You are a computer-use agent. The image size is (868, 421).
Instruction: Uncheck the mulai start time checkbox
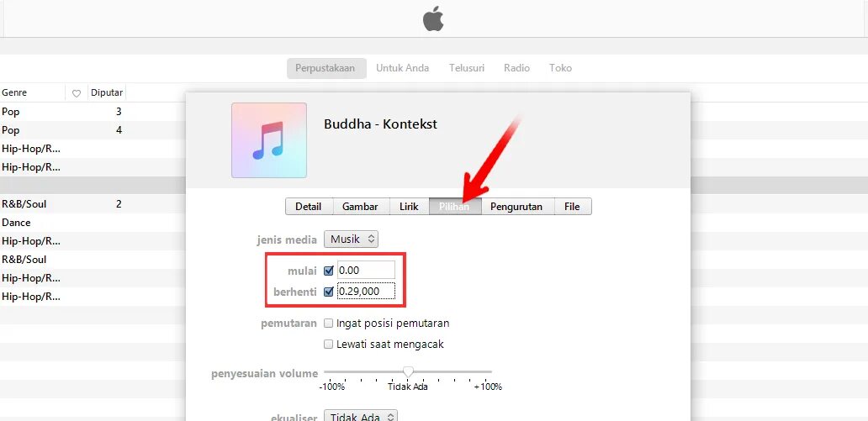(x=329, y=271)
